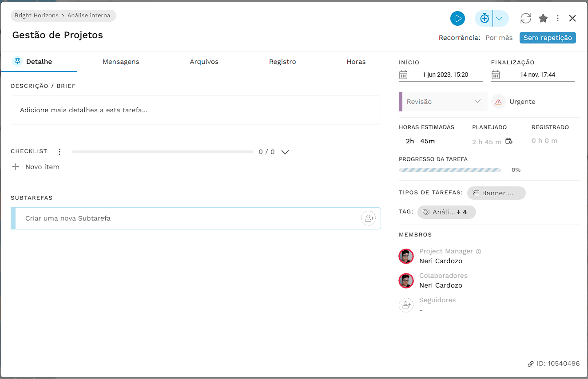Click the description field to add details
The height and width of the screenshot is (379, 588).
coord(196,110)
